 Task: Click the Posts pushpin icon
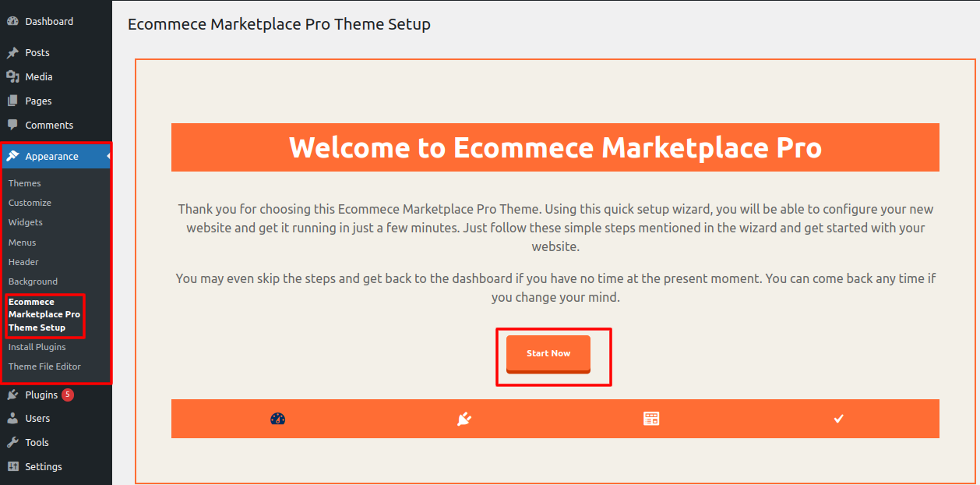coord(12,53)
